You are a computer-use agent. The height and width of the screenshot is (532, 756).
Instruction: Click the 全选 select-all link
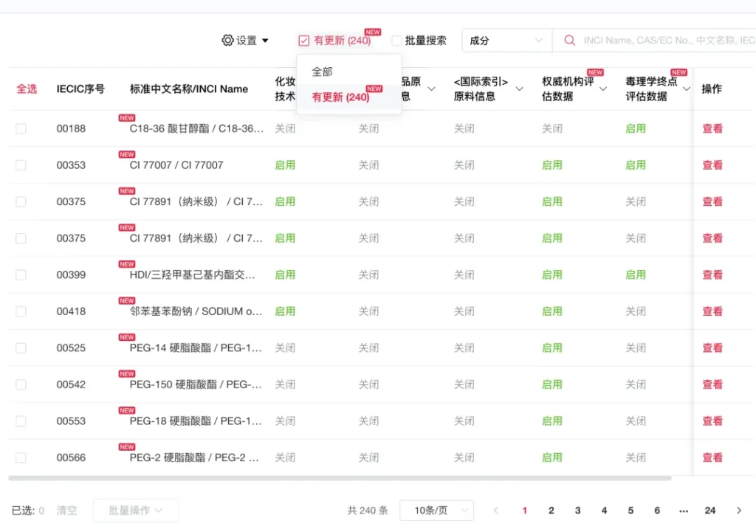(27, 89)
